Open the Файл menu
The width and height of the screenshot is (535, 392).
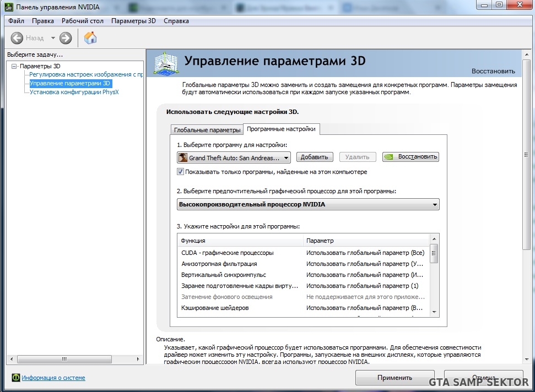[16, 21]
